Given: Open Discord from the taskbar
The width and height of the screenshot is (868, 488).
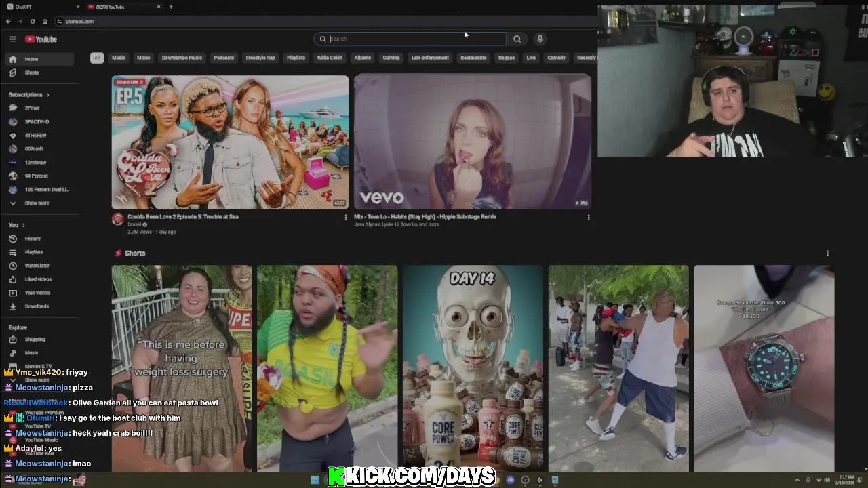Looking at the screenshot, I should tap(510, 480).
